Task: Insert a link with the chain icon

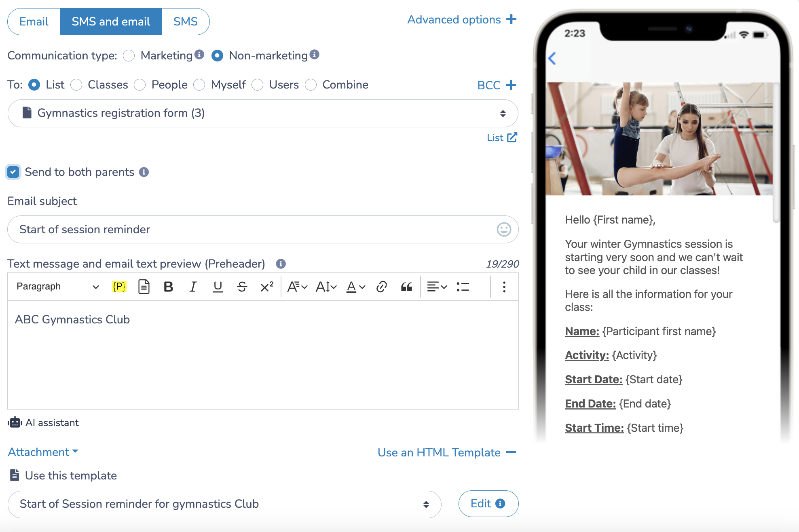Action: click(x=382, y=287)
